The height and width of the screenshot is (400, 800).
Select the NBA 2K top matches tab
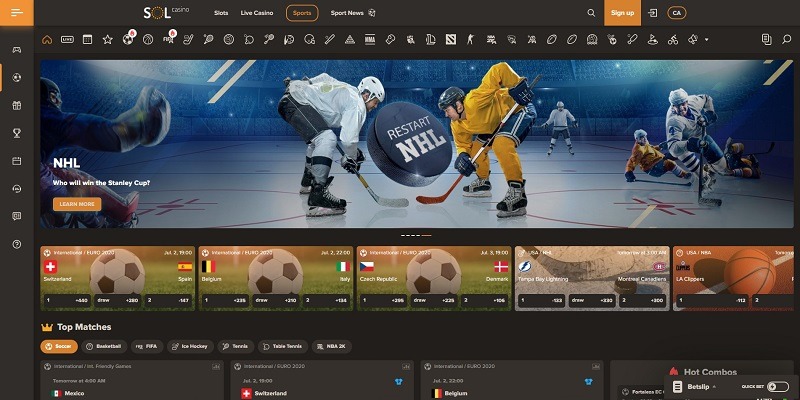(x=332, y=346)
